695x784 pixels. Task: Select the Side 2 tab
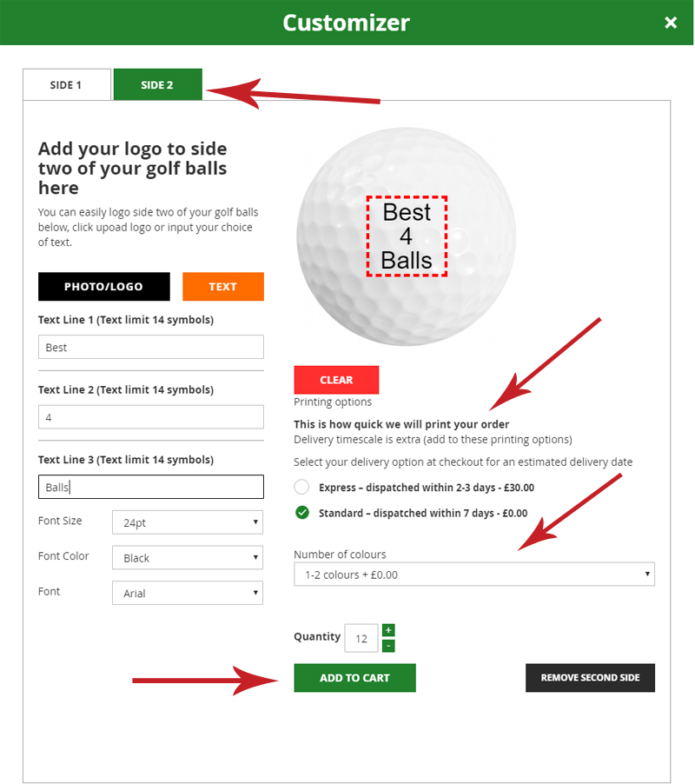pos(157,85)
